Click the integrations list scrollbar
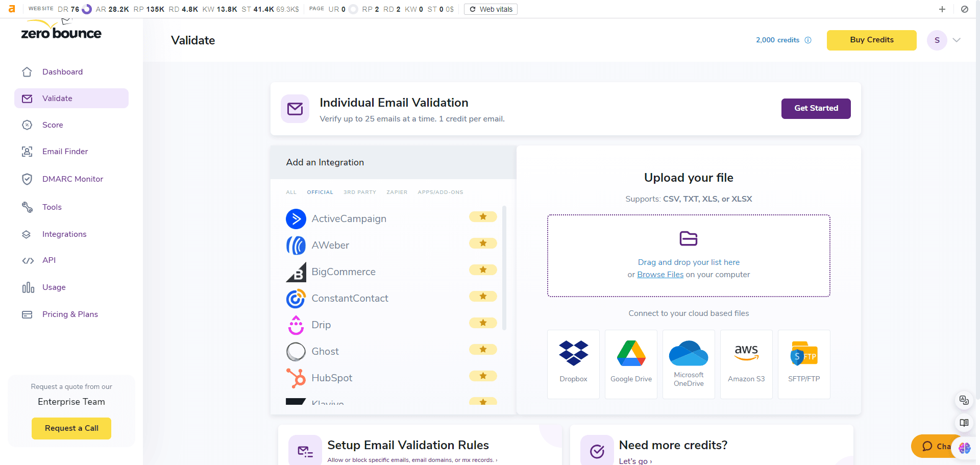Viewport: 980px width, 465px height. pyautogui.click(x=504, y=267)
